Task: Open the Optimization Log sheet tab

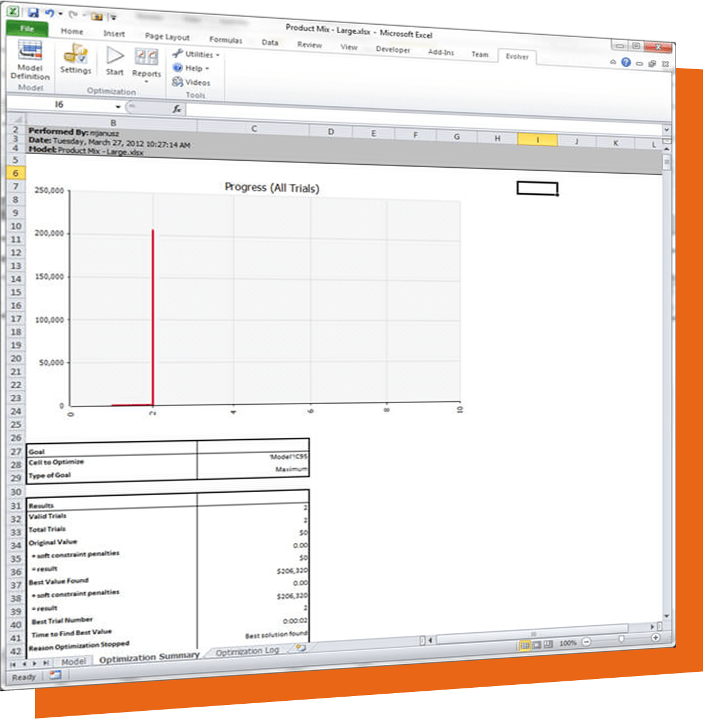Action: (x=247, y=651)
